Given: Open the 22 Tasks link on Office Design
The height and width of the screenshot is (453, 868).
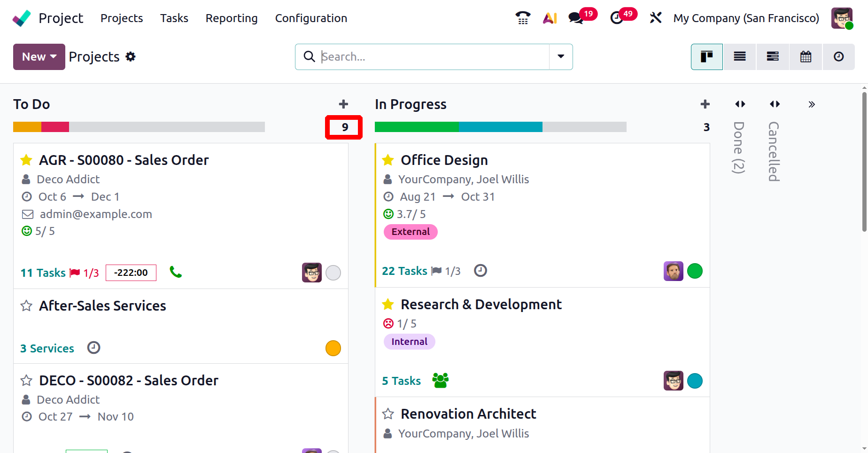Looking at the screenshot, I should (404, 271).
